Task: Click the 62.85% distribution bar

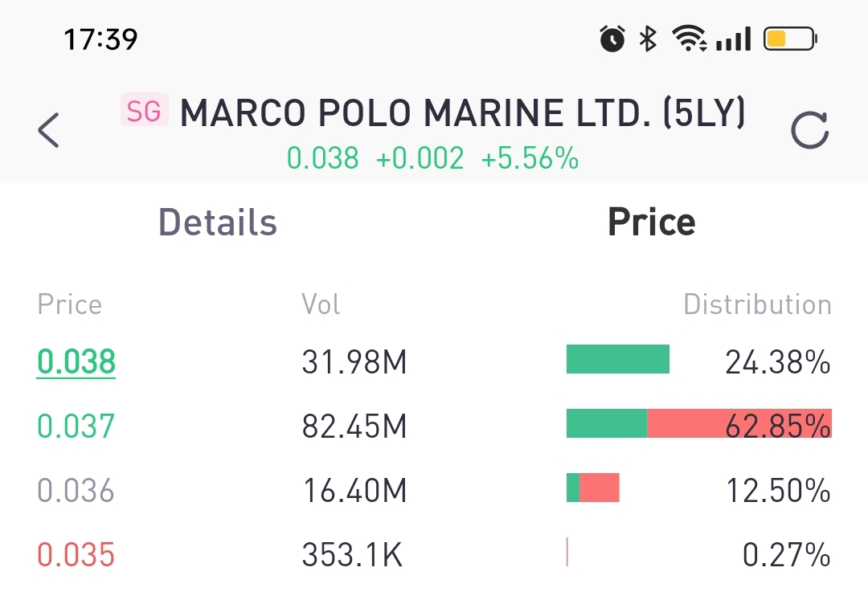Action: point(698,423)
